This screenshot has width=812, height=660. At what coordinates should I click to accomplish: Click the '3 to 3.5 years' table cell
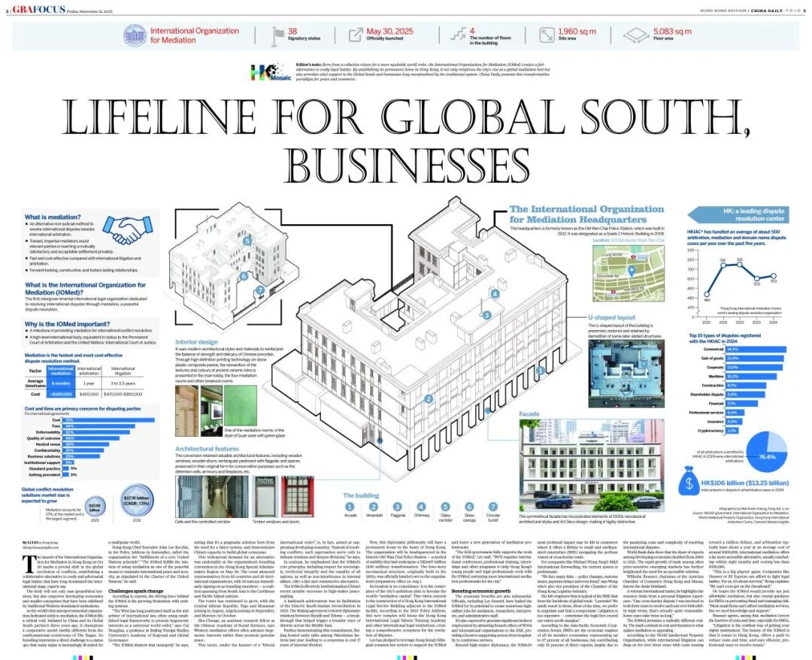[x=123, y=383]
